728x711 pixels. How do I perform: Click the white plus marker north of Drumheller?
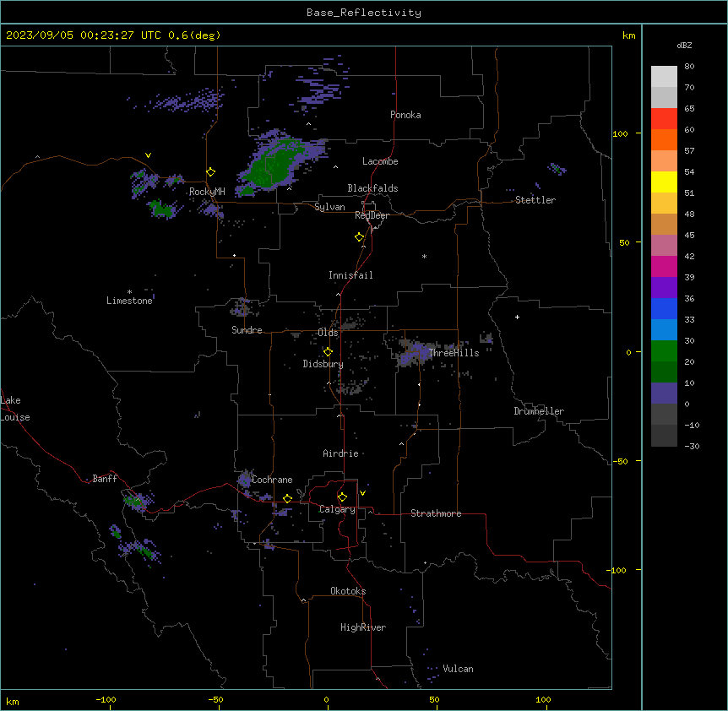click(x=517, y=317)
